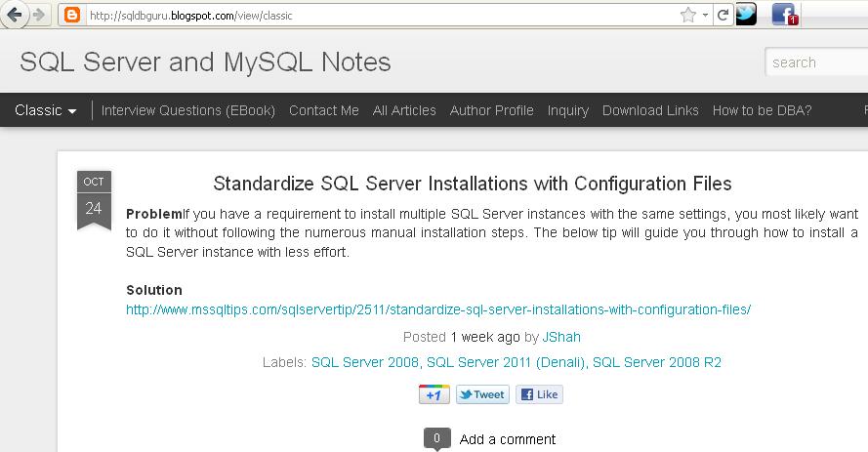
Task: Open the Facebook toolbar icon with notification
Action: [x=784, y=15]
